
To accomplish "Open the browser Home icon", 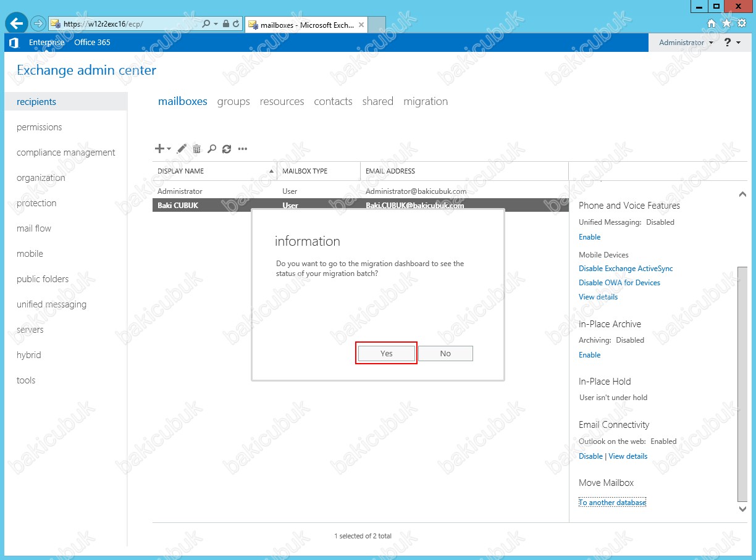I will coord(712,23).
